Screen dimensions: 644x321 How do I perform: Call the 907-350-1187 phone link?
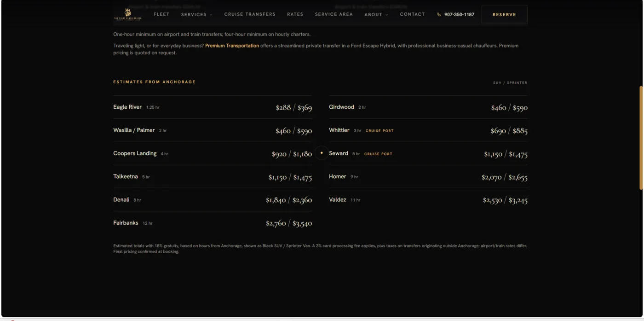pos(459,15)
